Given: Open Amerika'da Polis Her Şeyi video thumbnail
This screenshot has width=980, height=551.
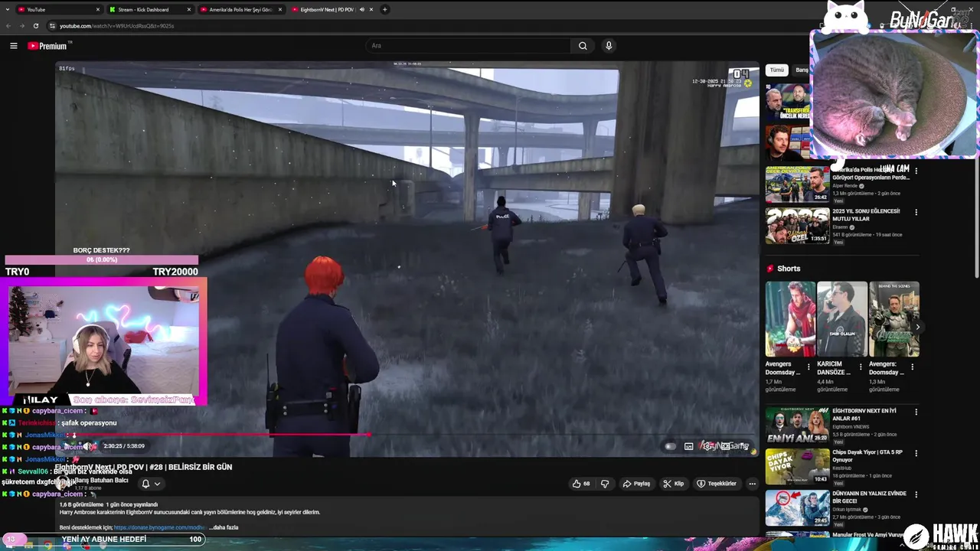Looking at the screenshot, I should (x=797, y=184).
